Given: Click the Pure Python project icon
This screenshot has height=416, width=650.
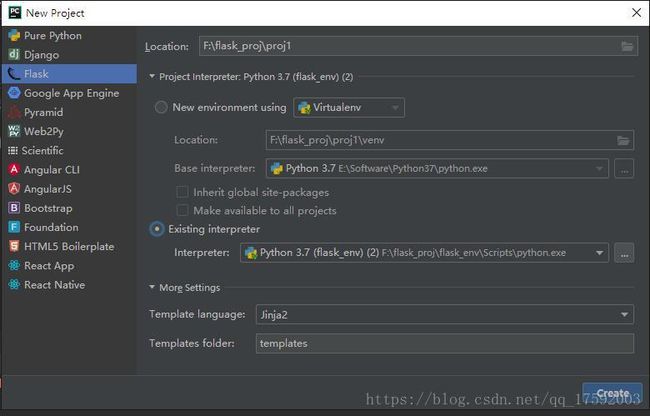Looking at the screenshot, I should coord(14,36).
